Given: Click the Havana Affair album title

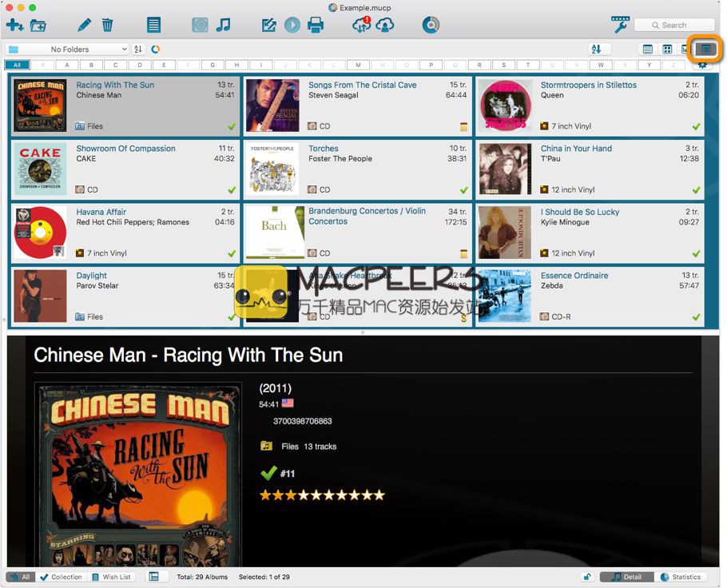Looking at the screenshot, I should click(x=101, y=212).
